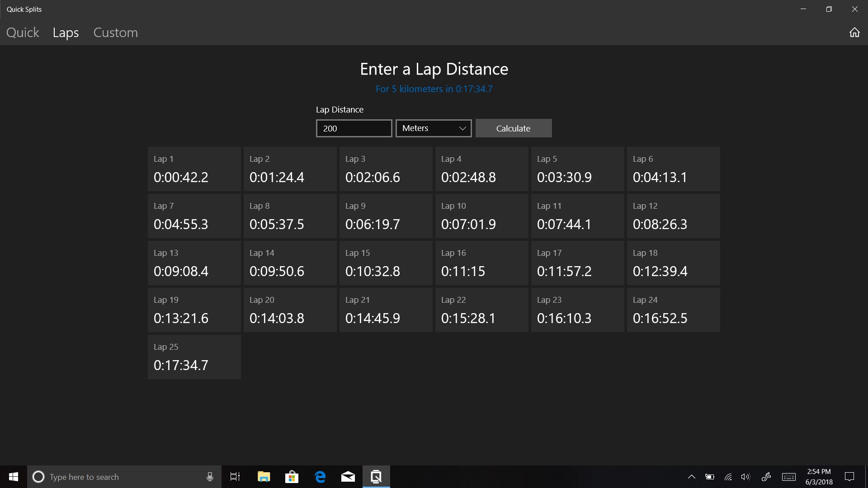Expand hidden system tray icons chevron
The image size is (868, 488).
pos(691,477)
